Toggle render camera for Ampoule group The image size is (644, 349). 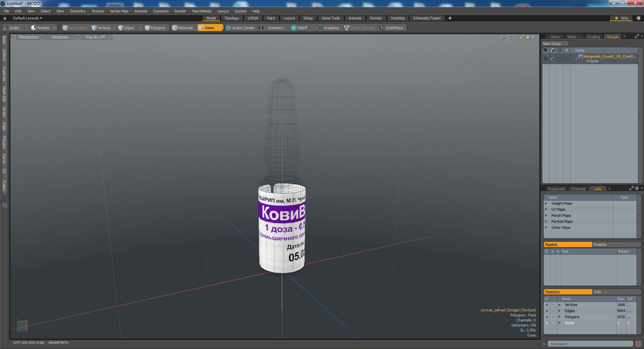(x=553, y=59)
